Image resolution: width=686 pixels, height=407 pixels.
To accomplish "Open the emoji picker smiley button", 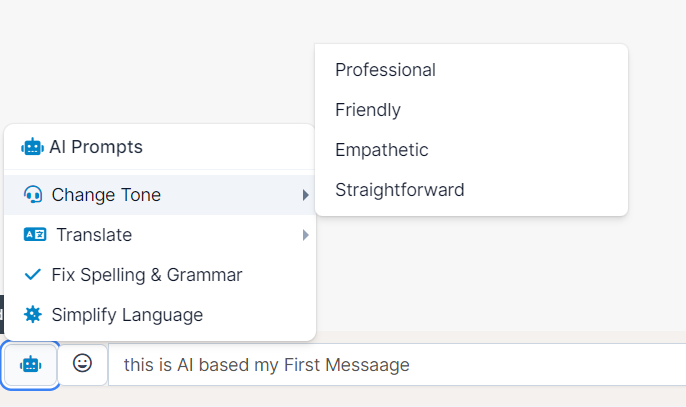I will click(83, 364).
